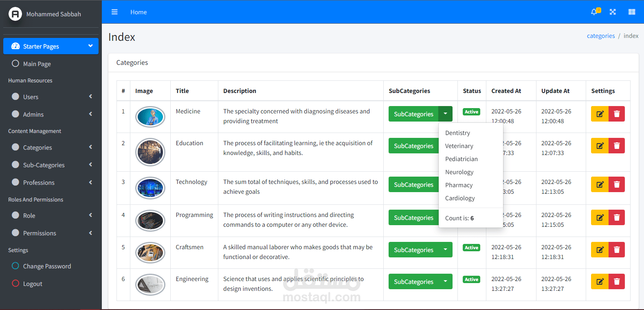Viewport: 644px width, 310px height.
Task: Toggle fullscreen with the expand icon
Action: [x=613, y=12]
